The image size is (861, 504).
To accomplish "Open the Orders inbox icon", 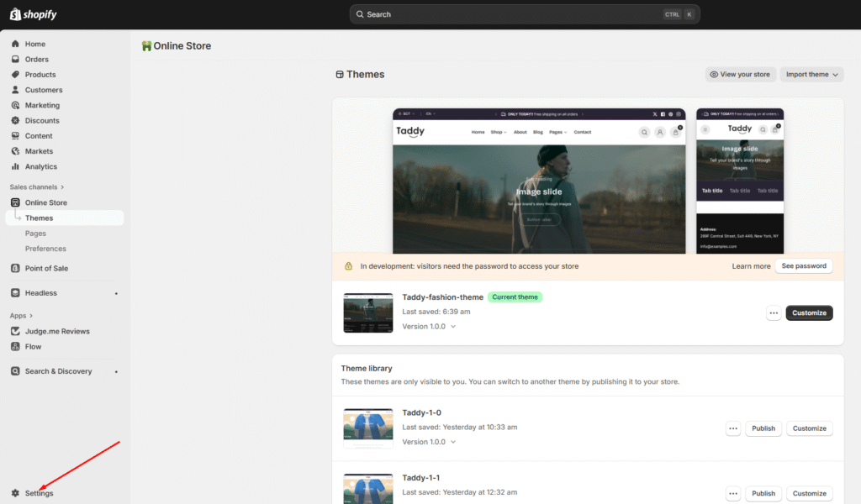I will pos(15,60).
